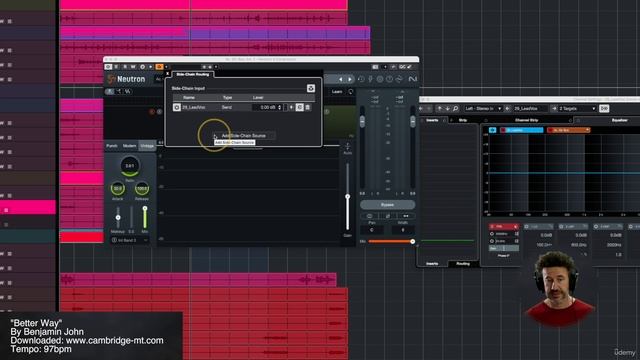Adjust the Neutron Gain vertical slider
This screenshot has height=360, width=640.
347,197
